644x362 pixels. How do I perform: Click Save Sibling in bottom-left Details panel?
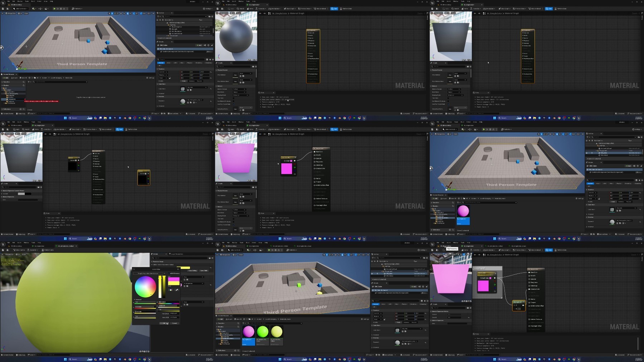[192, 271]
